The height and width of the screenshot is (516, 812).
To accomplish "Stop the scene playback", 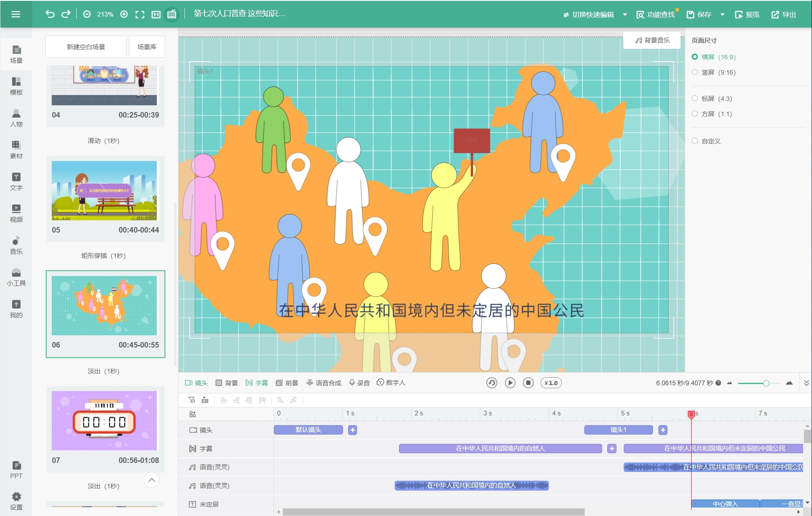I will point(528,383).
